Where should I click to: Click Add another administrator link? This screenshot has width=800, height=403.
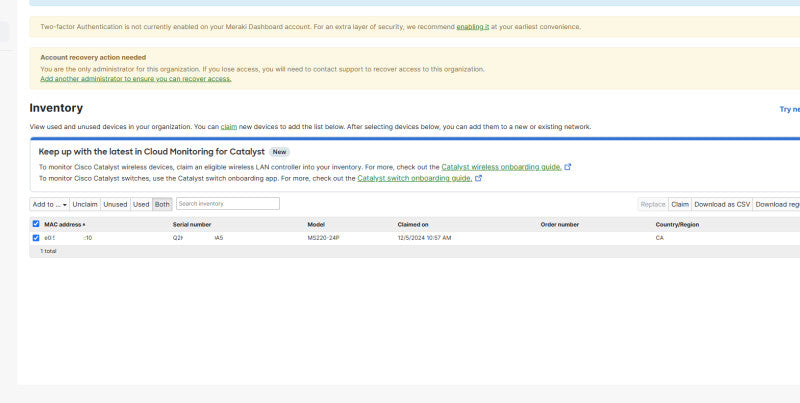136,79
